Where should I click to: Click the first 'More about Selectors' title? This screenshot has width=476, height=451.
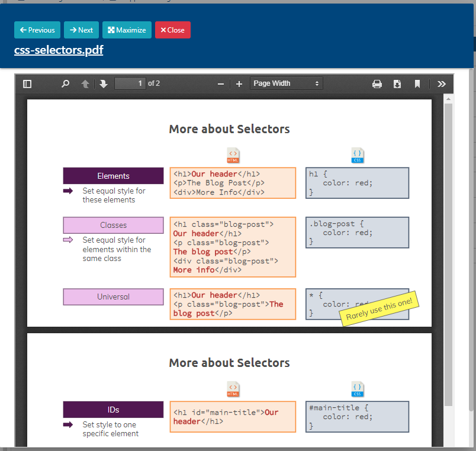(x=230, y=129)
